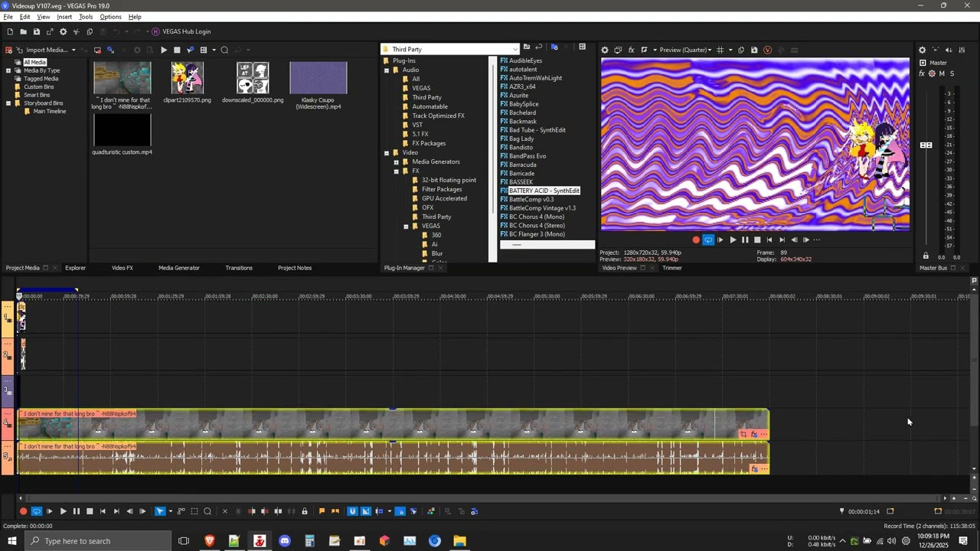Open Video Preview properties gear icon

605,50
